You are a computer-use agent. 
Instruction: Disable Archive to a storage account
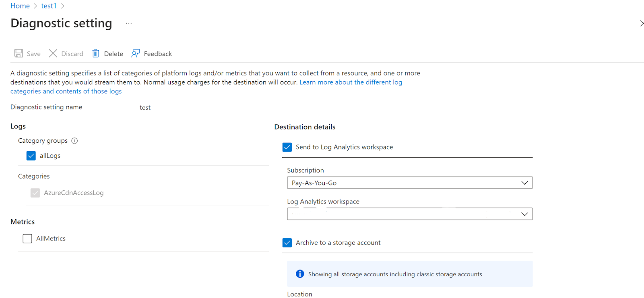[x=287, y=243]
